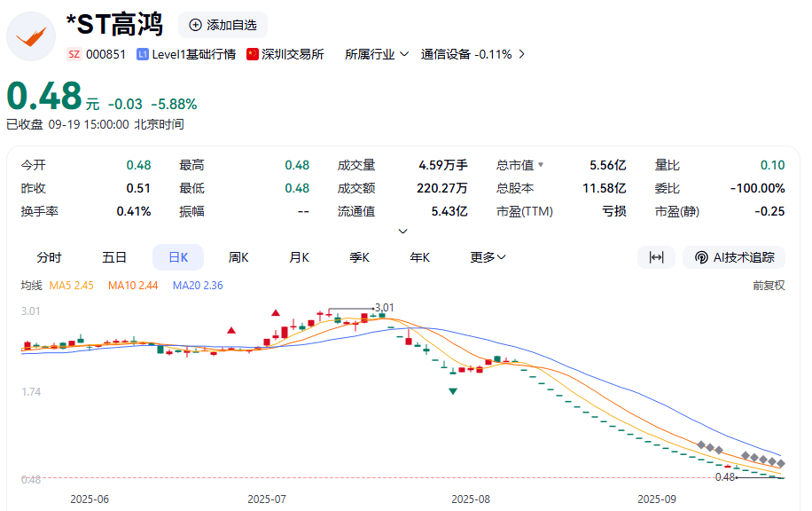Click the plus icon in 添加自选
The image size is (812, 511).
pos(195,25)
